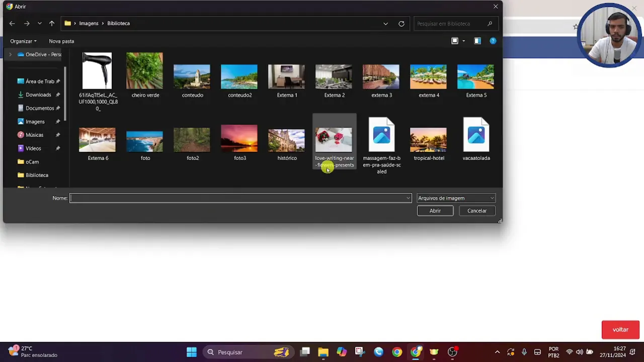
Task: Open Documentos in the sidebar
Action: [38, 108]
